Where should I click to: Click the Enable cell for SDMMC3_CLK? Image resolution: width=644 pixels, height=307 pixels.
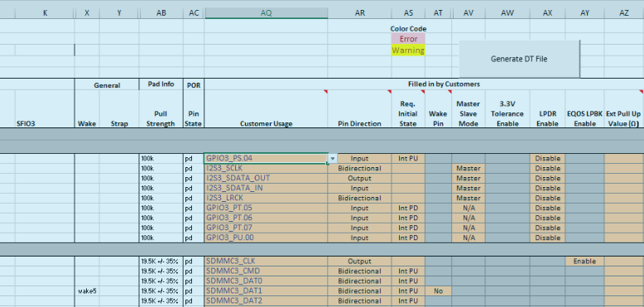(584, 261)
